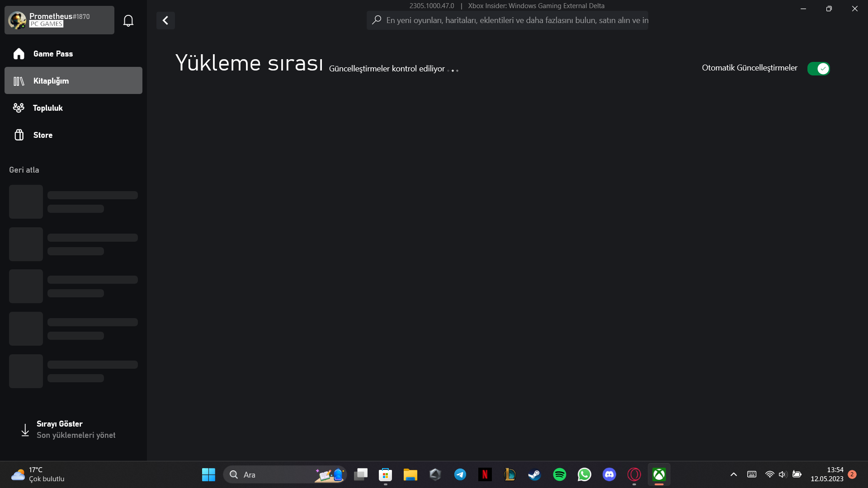The height and width of the screenshot is (488, 868).
Task: Click first placeholder in Geri atla
Action: [73, 202]
